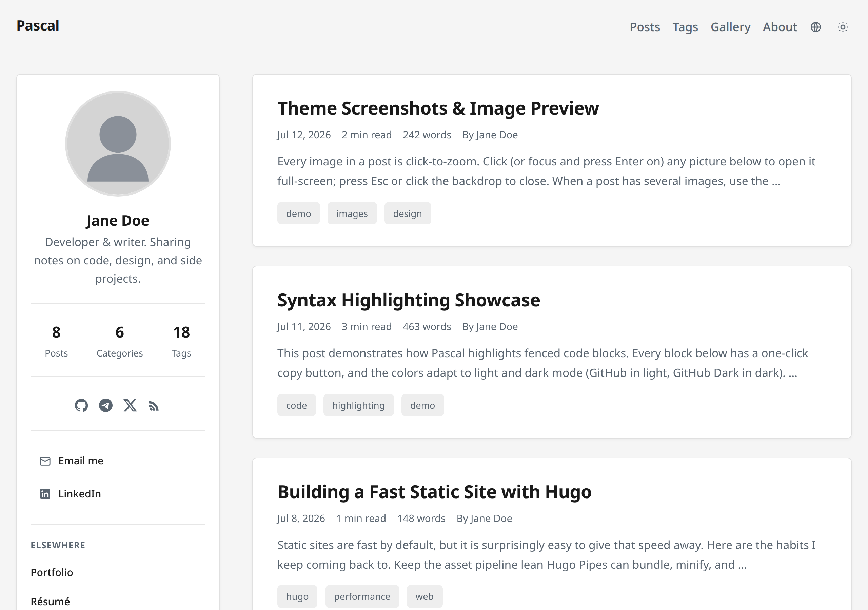Image resolution: width=868 pixels, height=610 pixels.
Task: Click the 'Static sites are fast' excerpt
Action: click(546, 555)
